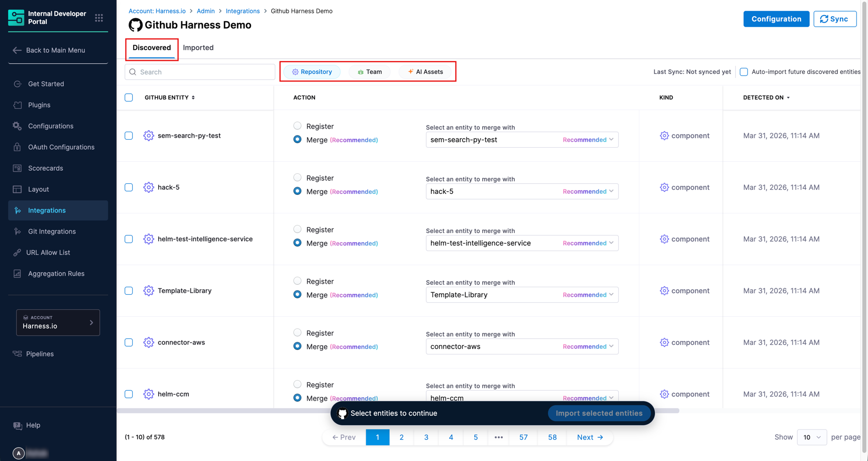Select the AI Assets filter tab
Screen dimensions: 868x461
[x=425, y=72]
